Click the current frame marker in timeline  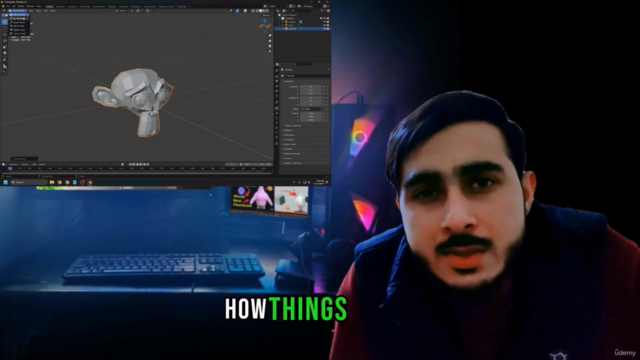click(x=10, y=169)
